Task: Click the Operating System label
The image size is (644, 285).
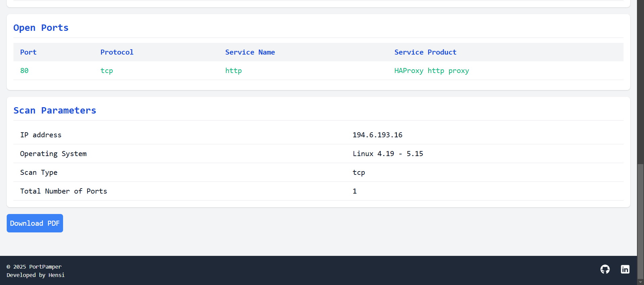Action: [53, 154]
